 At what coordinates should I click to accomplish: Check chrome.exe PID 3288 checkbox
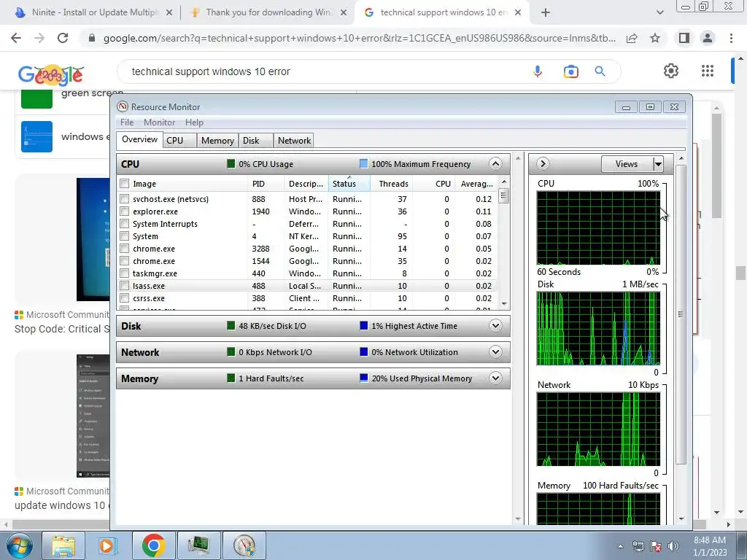click(124, 249)
